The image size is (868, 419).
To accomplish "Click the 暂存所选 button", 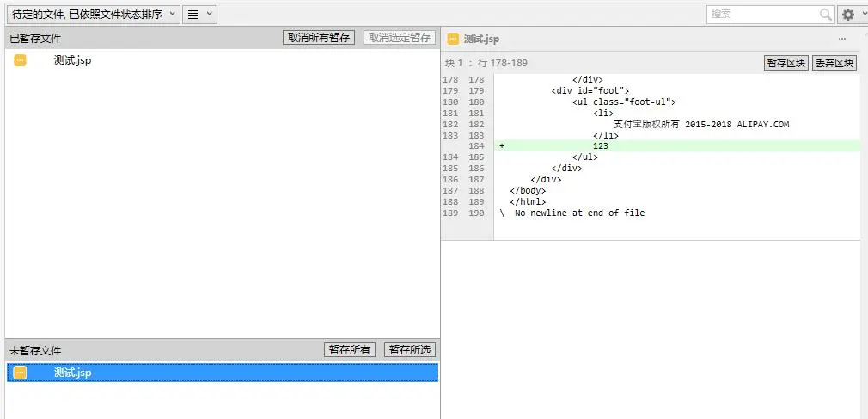I will click(410, 349).
